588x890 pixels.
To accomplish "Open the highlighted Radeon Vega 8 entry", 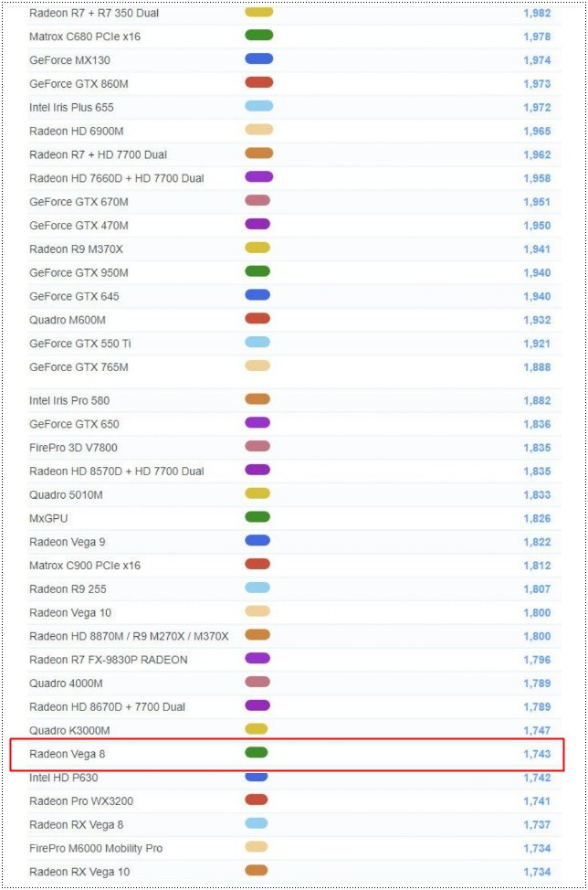I will tap(68, 755).
